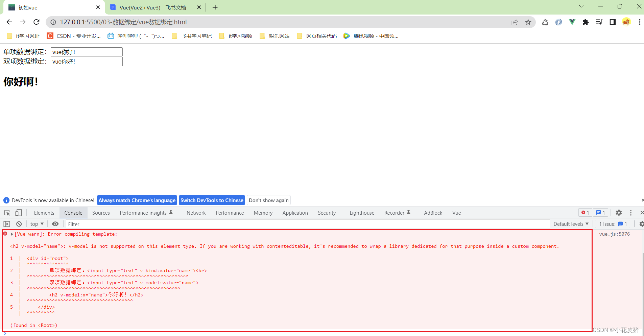Open the Extensions puzzle icon

tap(586, 22)
